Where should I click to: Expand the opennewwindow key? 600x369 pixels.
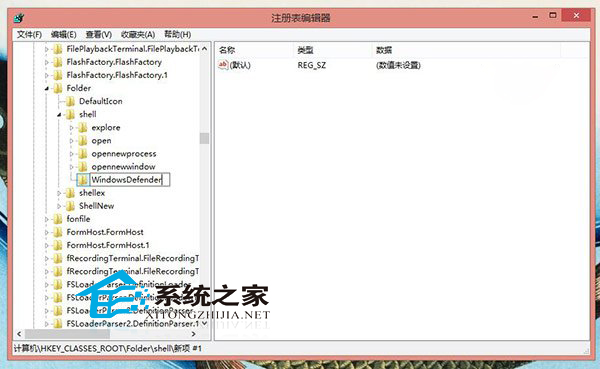(x=72, y=167)
